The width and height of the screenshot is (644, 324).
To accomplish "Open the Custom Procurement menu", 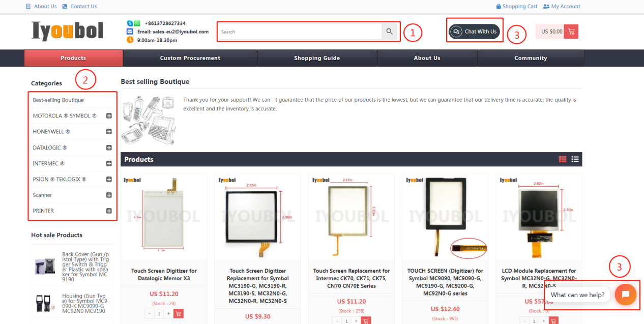I will click(190, 58).
